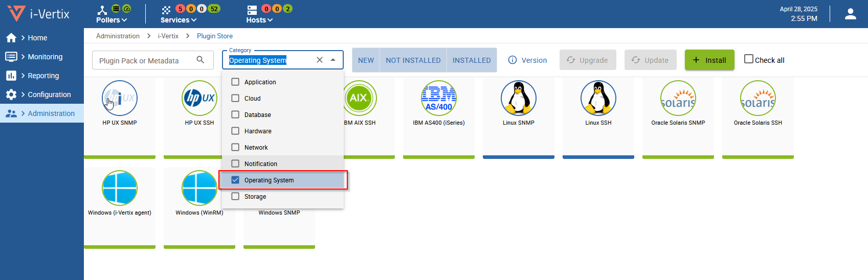Check the Database category checkbox
868x280 pixels.
point(235,114)
